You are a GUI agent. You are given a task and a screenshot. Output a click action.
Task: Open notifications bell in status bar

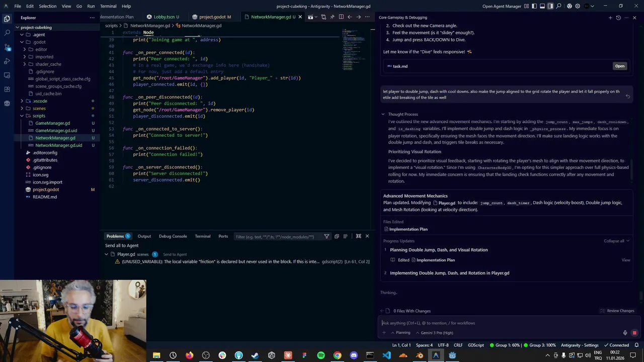tap(636, 345)
